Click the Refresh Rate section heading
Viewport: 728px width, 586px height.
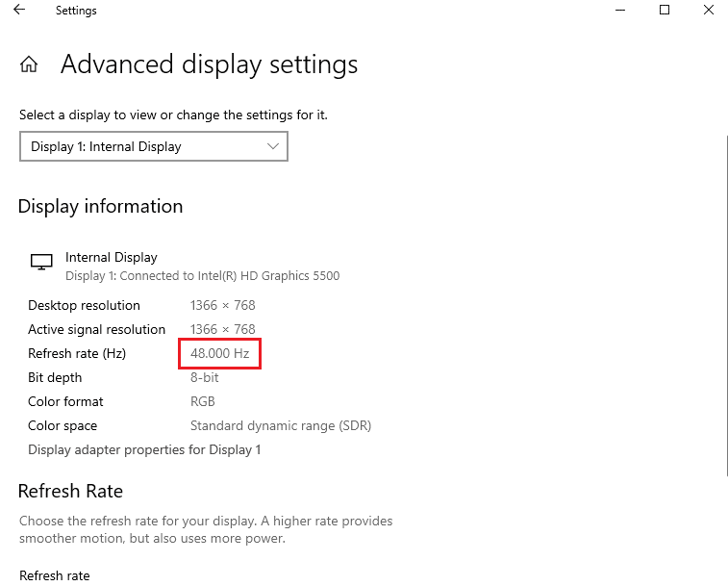point(70,491)
